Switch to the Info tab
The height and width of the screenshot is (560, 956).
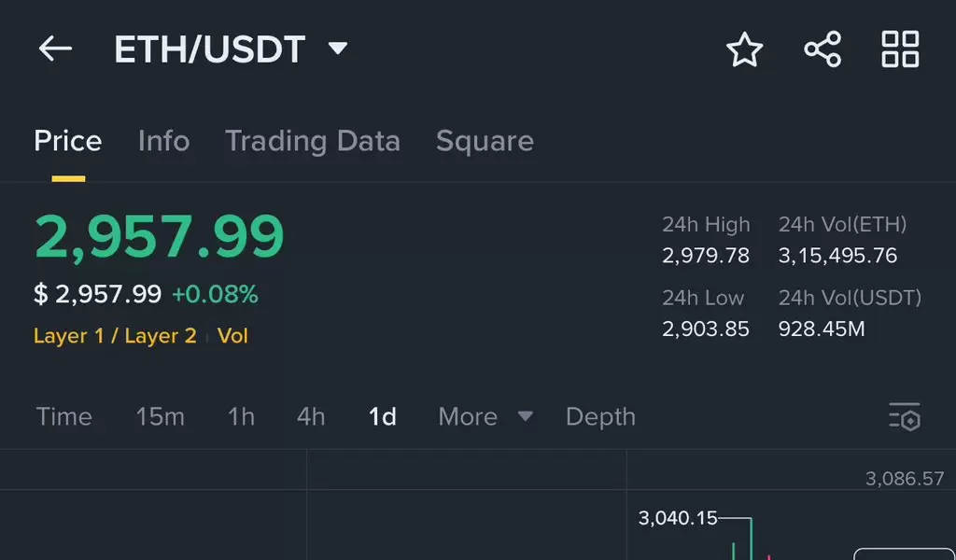pyautogui.click(x=164, y=141)
